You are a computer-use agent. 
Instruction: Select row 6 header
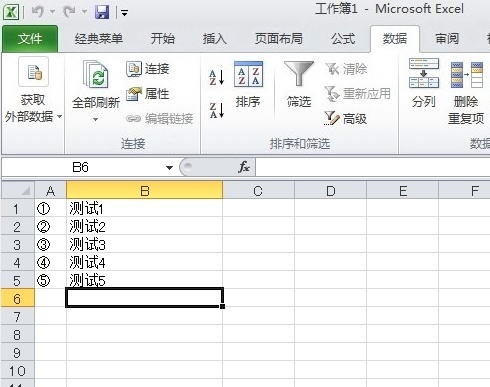pos(18,299)
